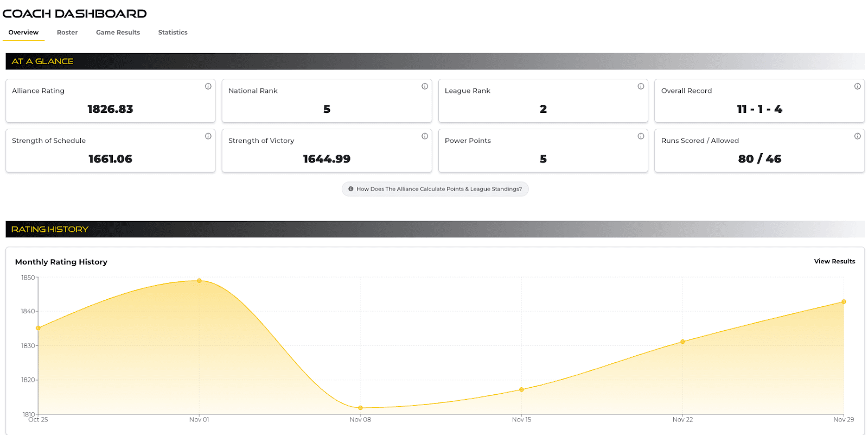Click the League Rank card label
The width and height of the screenshot is (868, 435).
pos(468,91)
